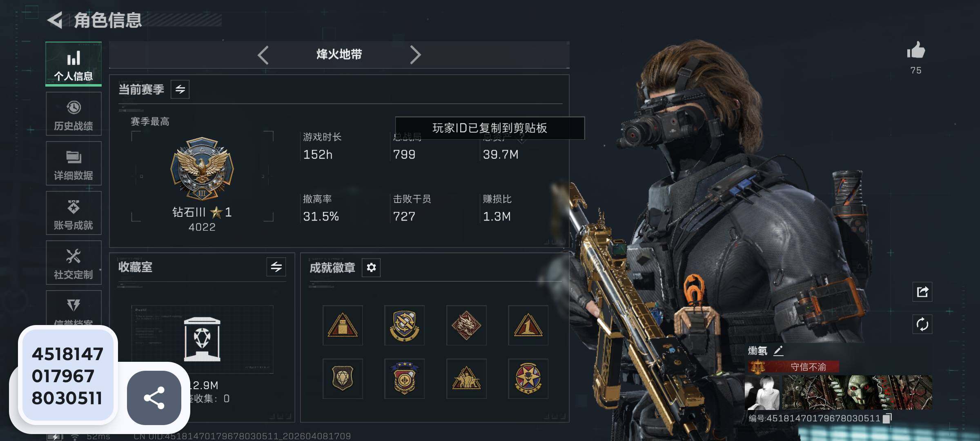Switch to previous mode before 烽火地带
Screen dimensions: 980x441
263,55
